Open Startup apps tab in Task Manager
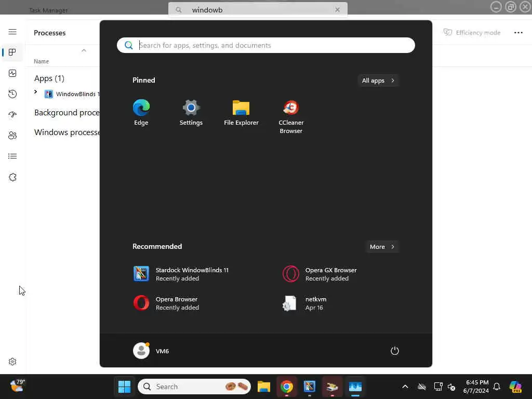 [12, 115]
